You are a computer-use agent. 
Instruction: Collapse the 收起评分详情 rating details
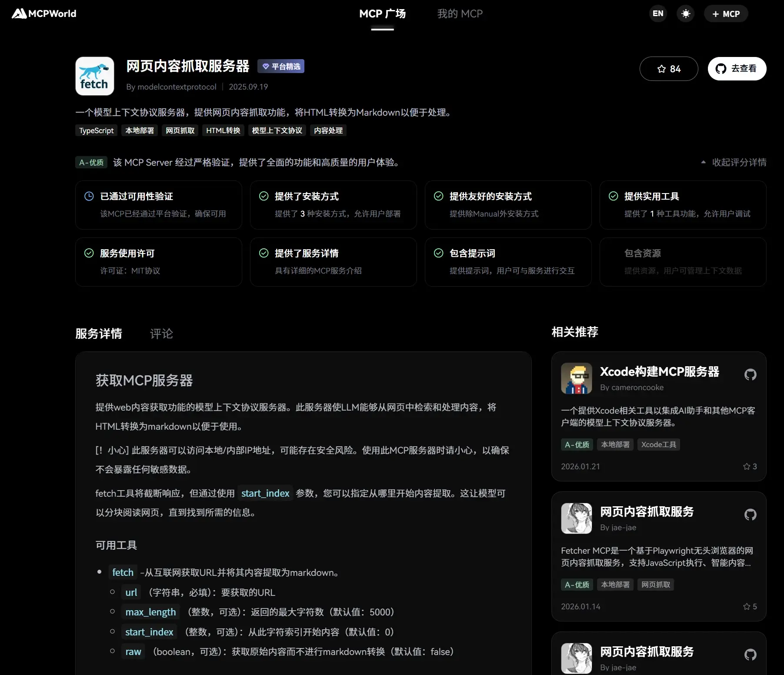tap(734, 162)
